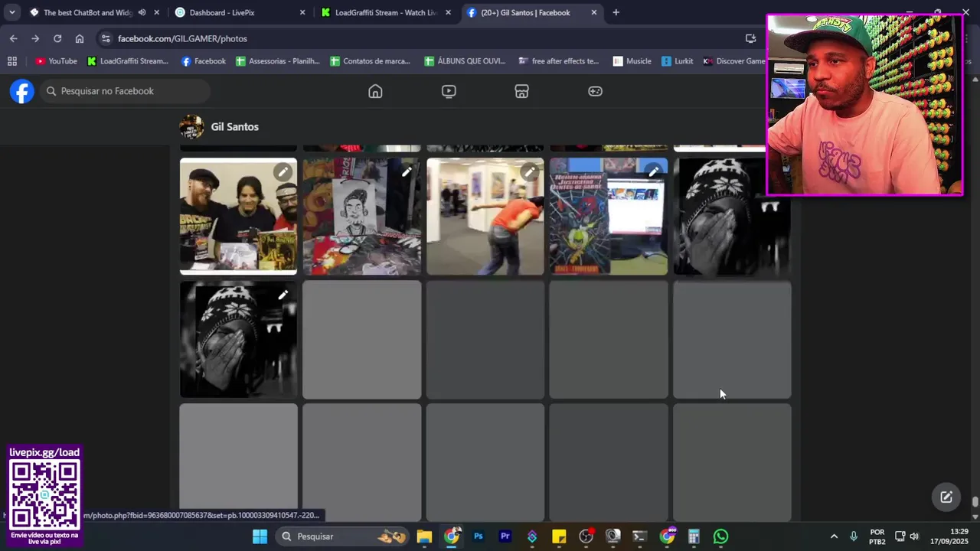The width and height of the screenshot is (980, 551).
Task: Reload the browser page
Action: coord(57,38)
